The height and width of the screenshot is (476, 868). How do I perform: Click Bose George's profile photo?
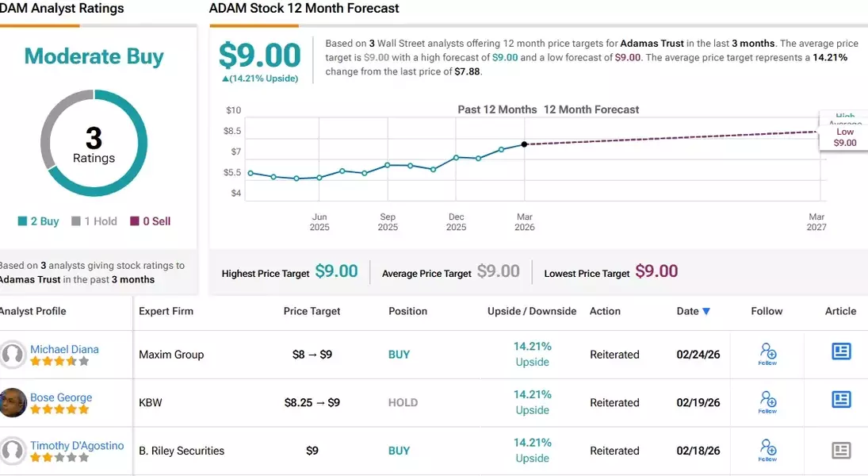click(13, 402)
